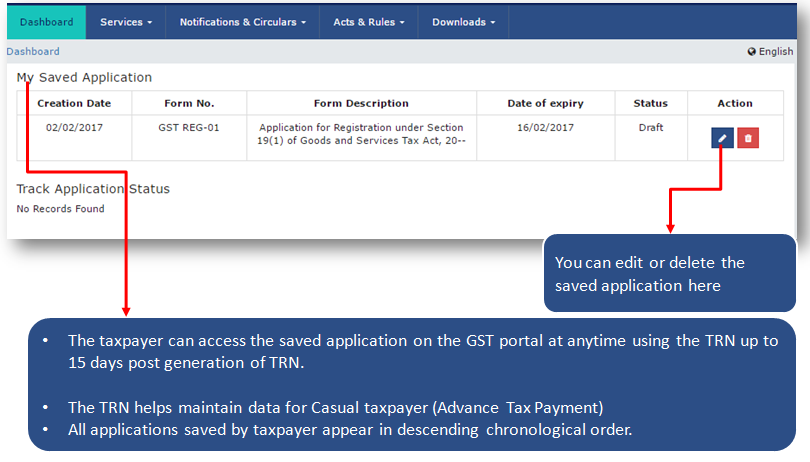This screenshot has height=462, width=810.
Task: Click the Dashboard breadcrumb link
Action: (33, 52)
